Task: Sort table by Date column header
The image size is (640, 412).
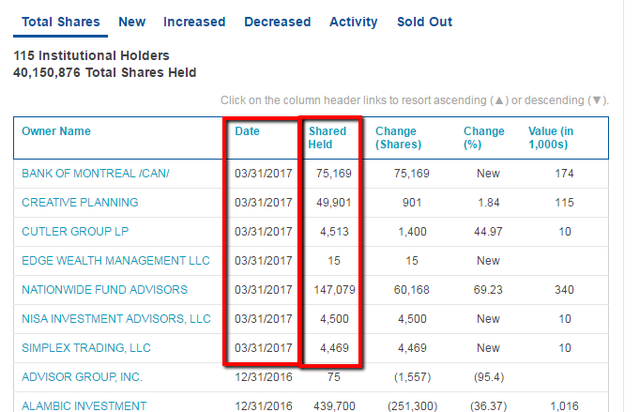Action: coord(247,131)
